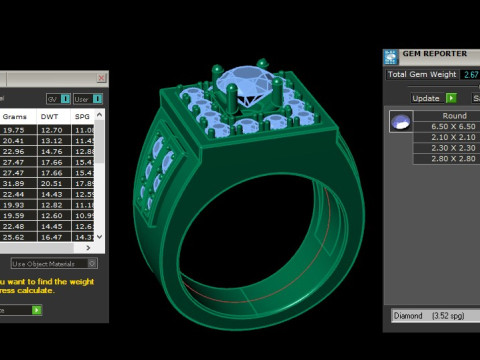Click the 12.60 DWT cell

54,216
